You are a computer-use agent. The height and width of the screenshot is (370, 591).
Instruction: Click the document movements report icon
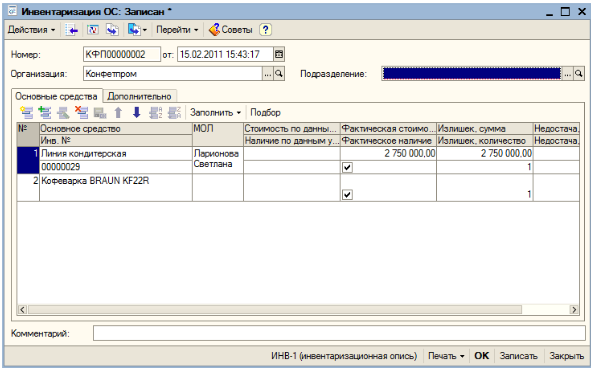(x=92, y=30)
